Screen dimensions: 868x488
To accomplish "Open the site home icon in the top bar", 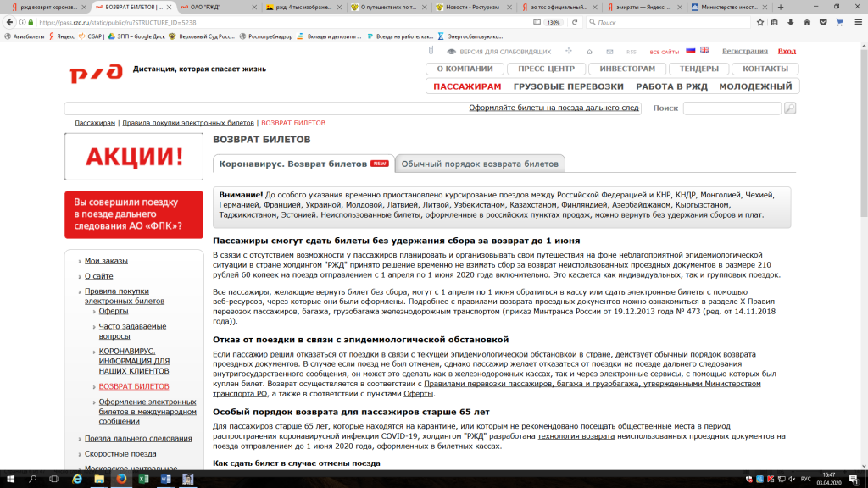I will tap(589, 52).
